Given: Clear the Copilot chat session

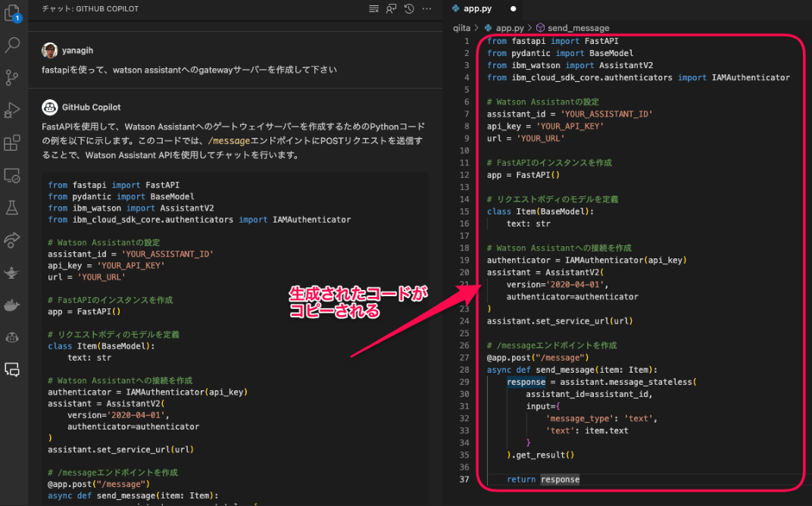Looking at the screenshot, I should pyautogui.click(x=373, y=9).
